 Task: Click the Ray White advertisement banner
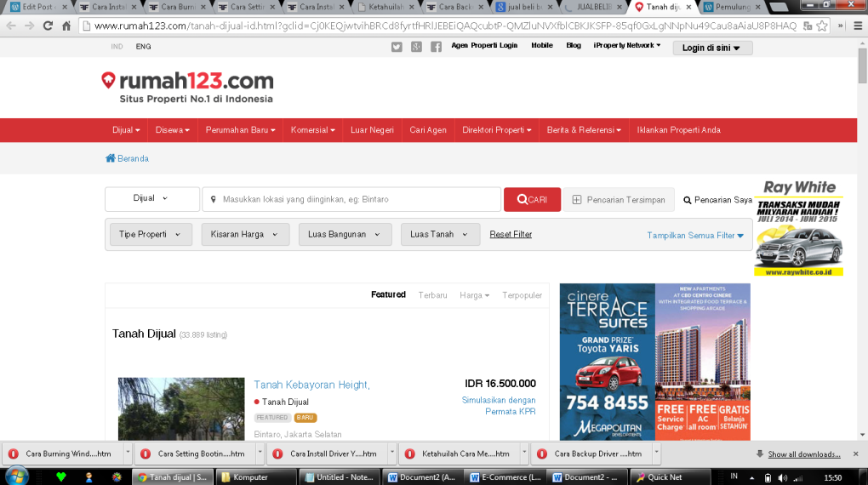[798, 228]
